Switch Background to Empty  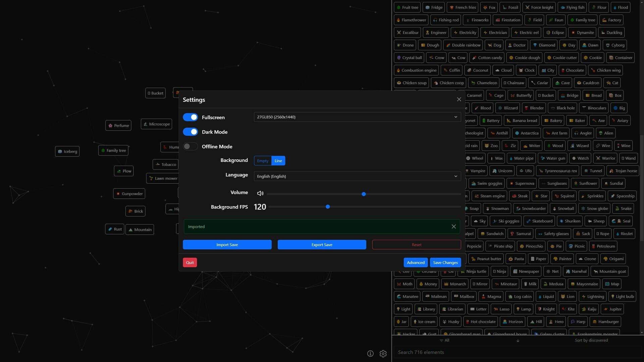tap(262, 161)
